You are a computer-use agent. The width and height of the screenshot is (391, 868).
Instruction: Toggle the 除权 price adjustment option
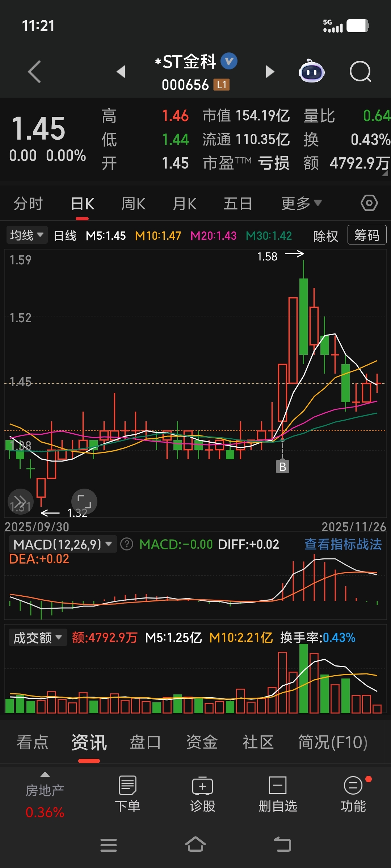pyautogui.click(x=326, y=236)
